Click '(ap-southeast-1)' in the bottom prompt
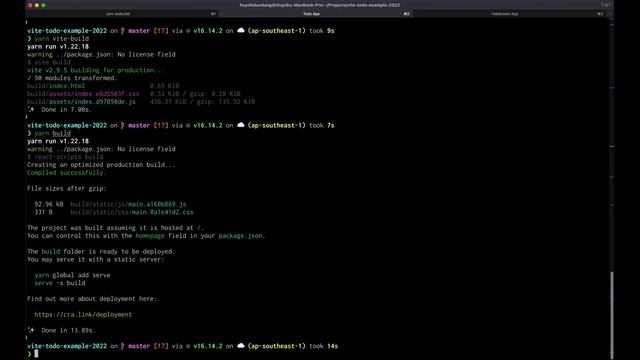Image resolution: width=640 pixels, height=360 pixels. [x=276, y=346]
